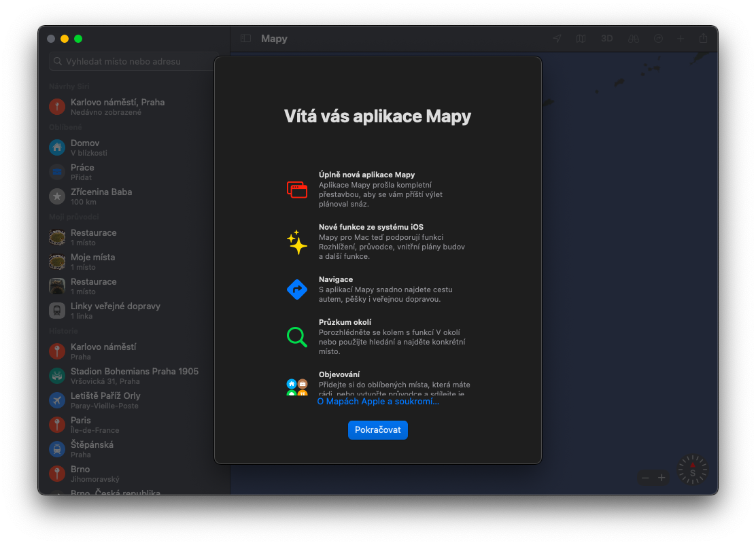This screenshot has width=756, height=545.
Task: Open the Restaurace guide above Linky veřejné dopravy
Action: click(133, 286)
